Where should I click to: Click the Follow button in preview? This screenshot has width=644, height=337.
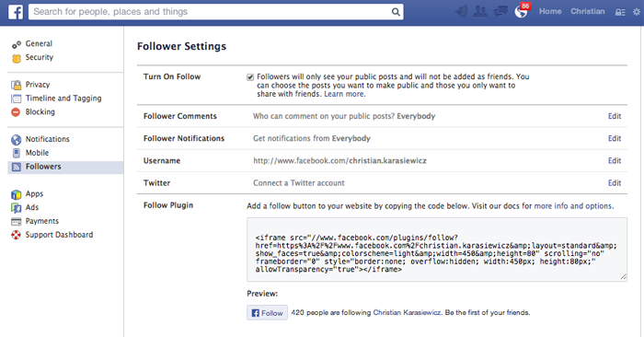(267, 313)
